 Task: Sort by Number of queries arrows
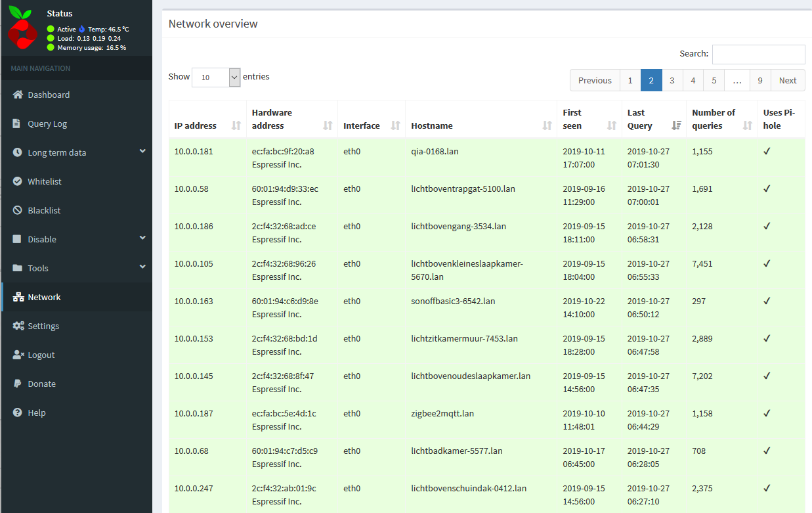[747, 125]
